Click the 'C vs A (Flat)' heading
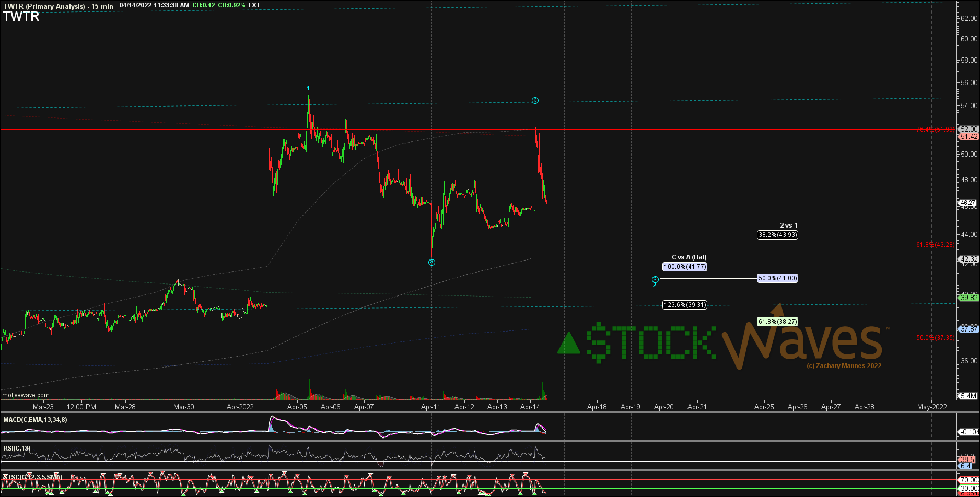The image size is (980, 497). tap(689, 257)
